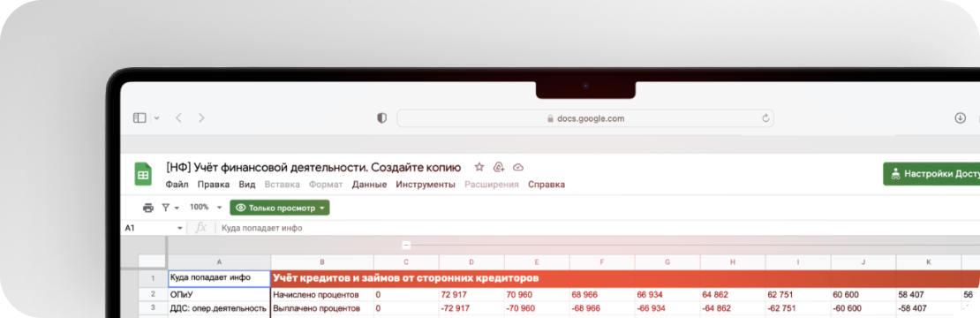Select column D header

471,261
